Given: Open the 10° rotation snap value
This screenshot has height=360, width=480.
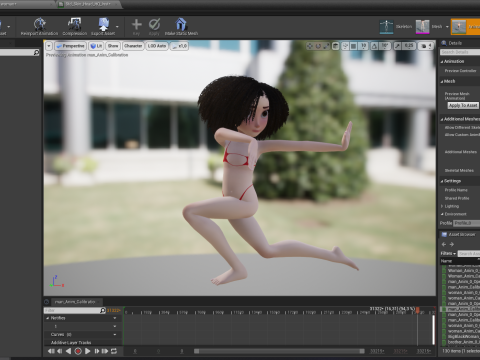Looking at the screenshot, I should pos(385,46).
